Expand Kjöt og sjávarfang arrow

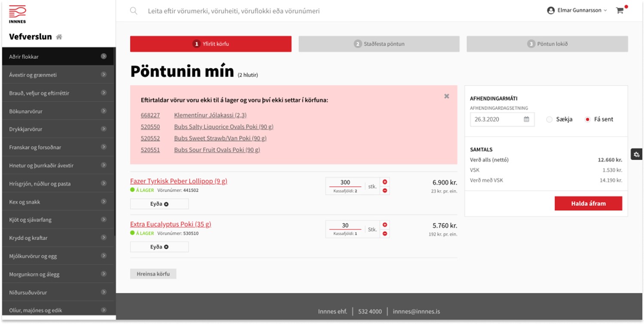[x=103, y=219]
